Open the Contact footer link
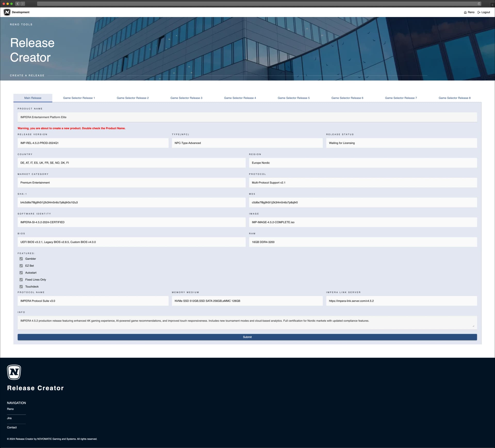 pyautogui.click(x=12, y=428)
